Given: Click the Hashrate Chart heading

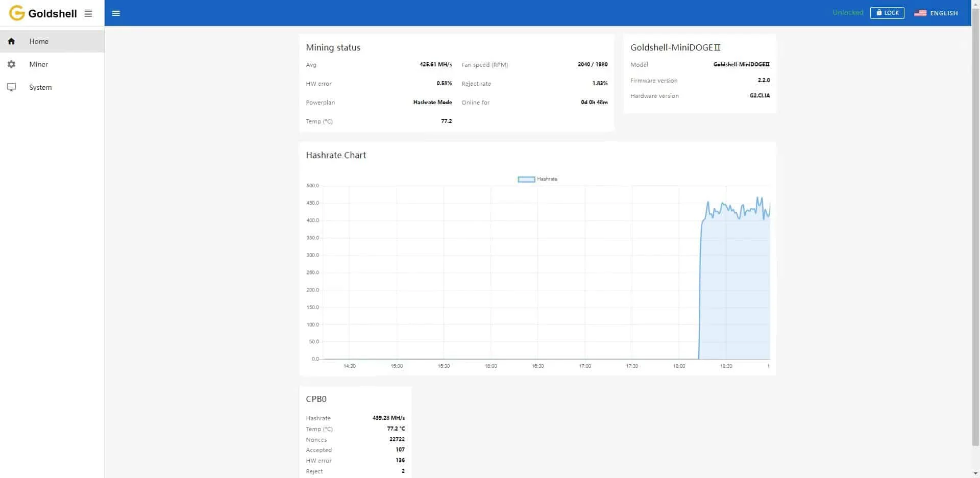Looking at the screenshot, I should [336, 155].
